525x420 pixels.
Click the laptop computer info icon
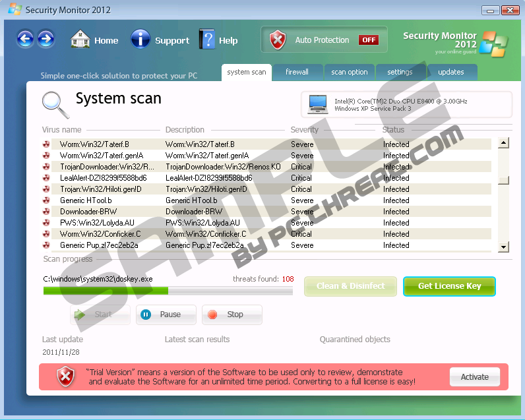317,104
